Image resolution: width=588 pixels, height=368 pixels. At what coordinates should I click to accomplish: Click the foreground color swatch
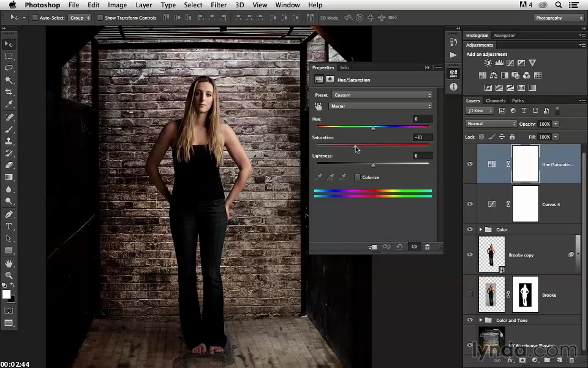click(x=6, y=294)
